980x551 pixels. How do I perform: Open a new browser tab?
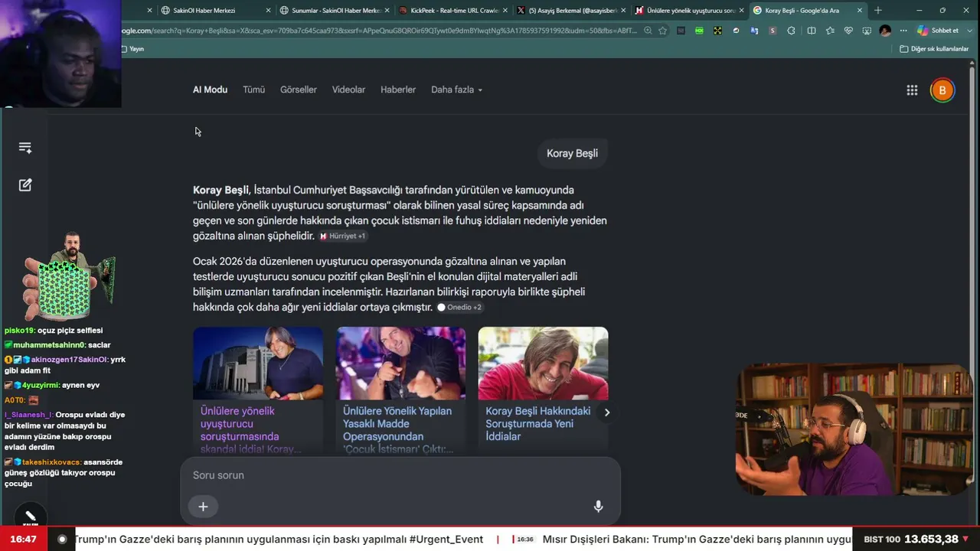click(x=877, y=11)
